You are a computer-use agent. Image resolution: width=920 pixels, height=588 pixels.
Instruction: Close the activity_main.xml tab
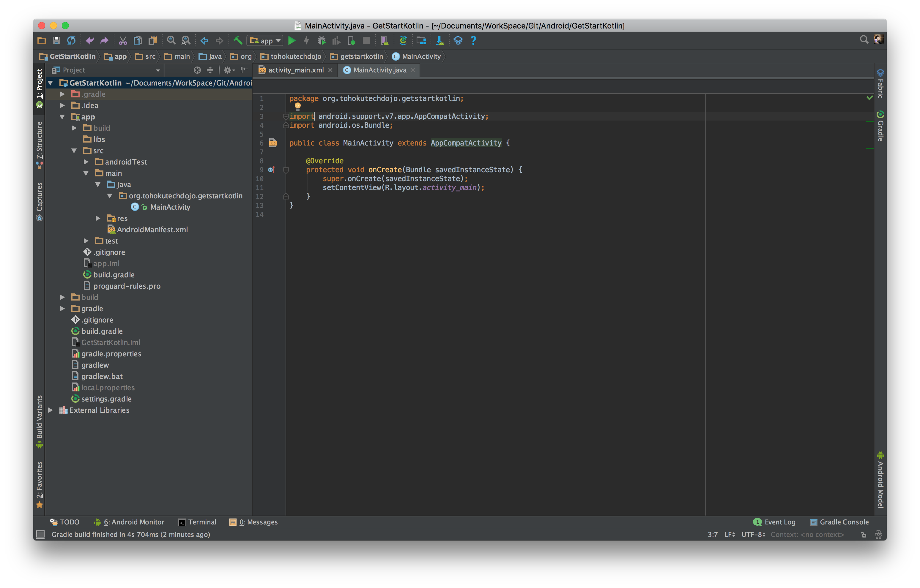point(330,70)
